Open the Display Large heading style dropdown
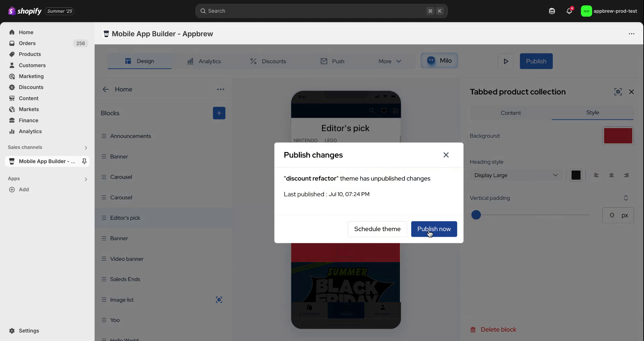The image size is (644, 341). tap(516, 175)
